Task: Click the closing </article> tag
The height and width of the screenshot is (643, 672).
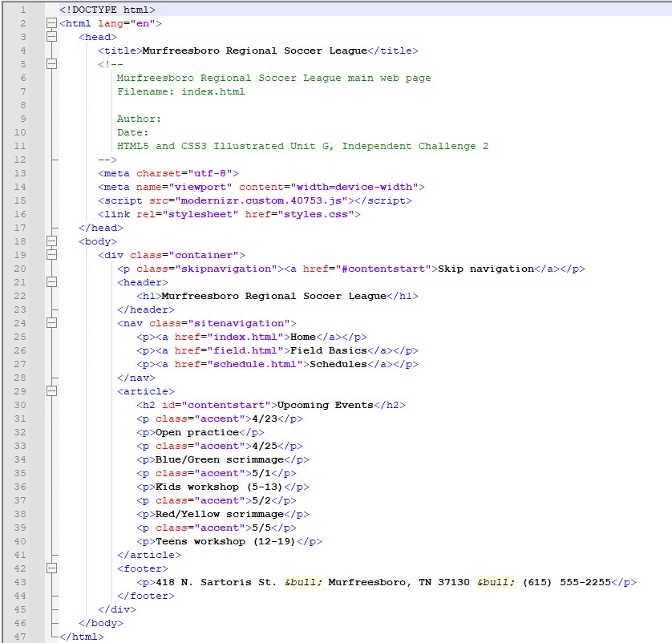Action: pyautogui.click(x=148, y=555)
